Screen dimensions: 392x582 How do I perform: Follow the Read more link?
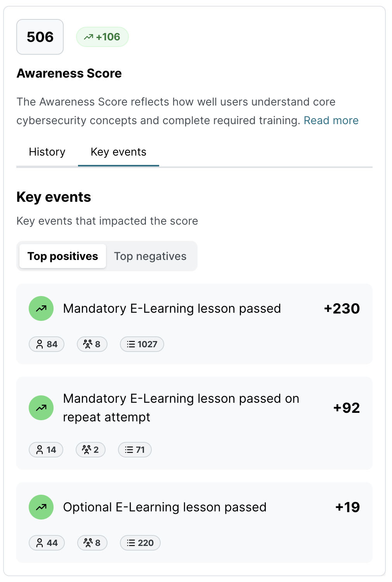331,120
